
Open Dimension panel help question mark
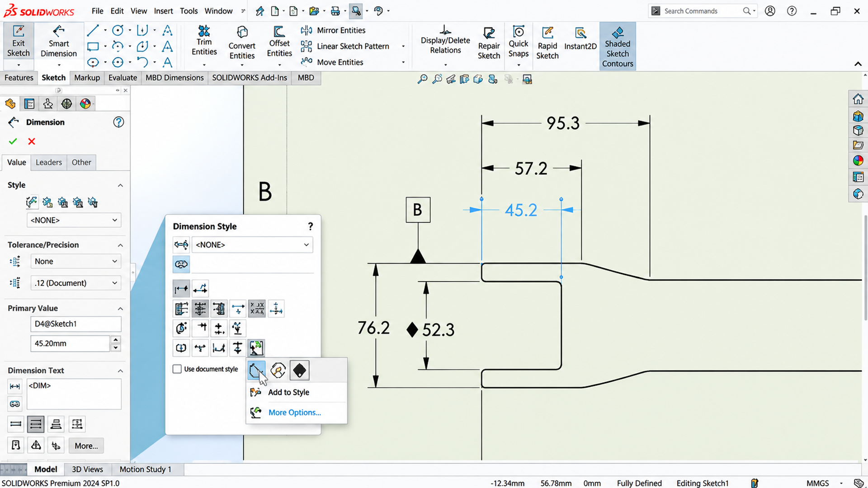pos(118,122)
